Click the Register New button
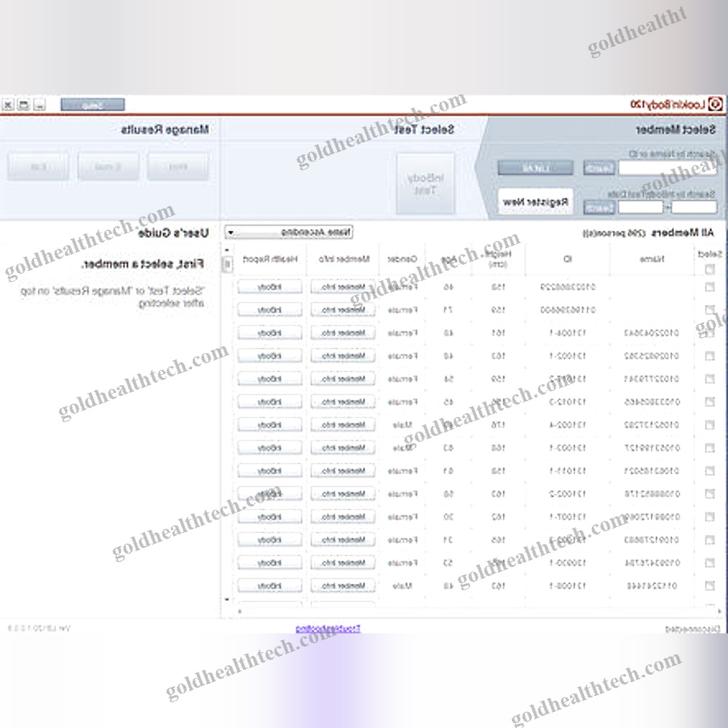 click(x=535, y=202)
